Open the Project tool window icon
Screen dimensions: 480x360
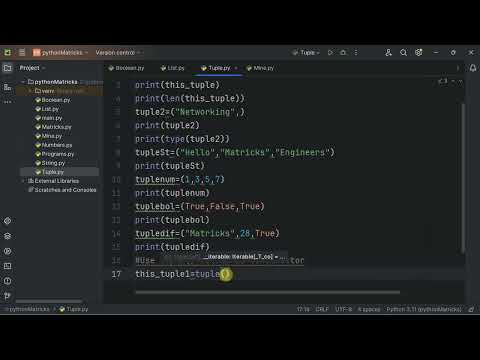(7, 68)
